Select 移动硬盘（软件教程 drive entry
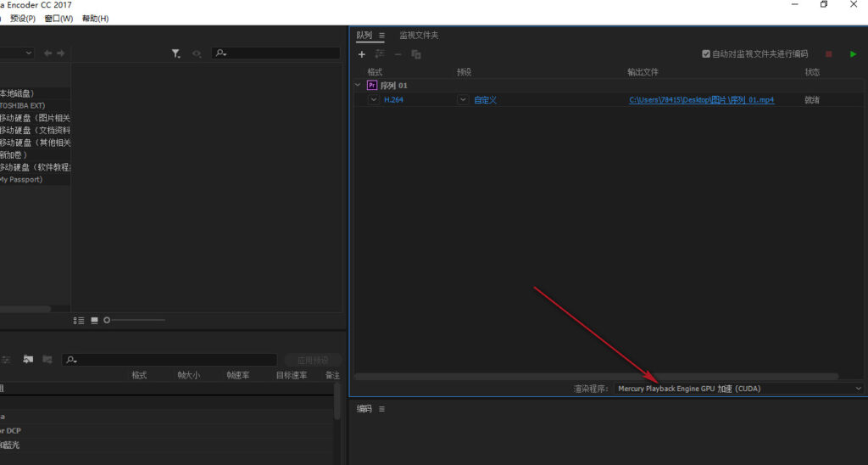Viewport: 868px width, 465px height. (x=35, y=167)
